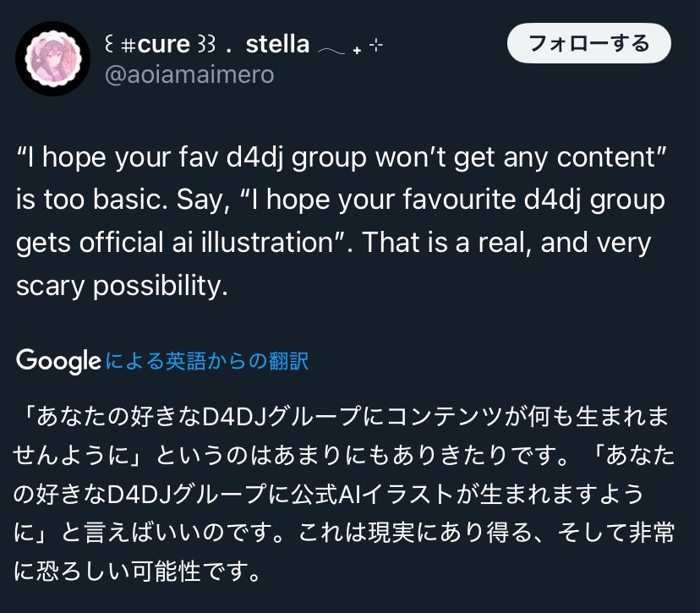Screen dimensions: 700x613
Task: Click the ვვ symbol after cure
Action: click(206, 44)
